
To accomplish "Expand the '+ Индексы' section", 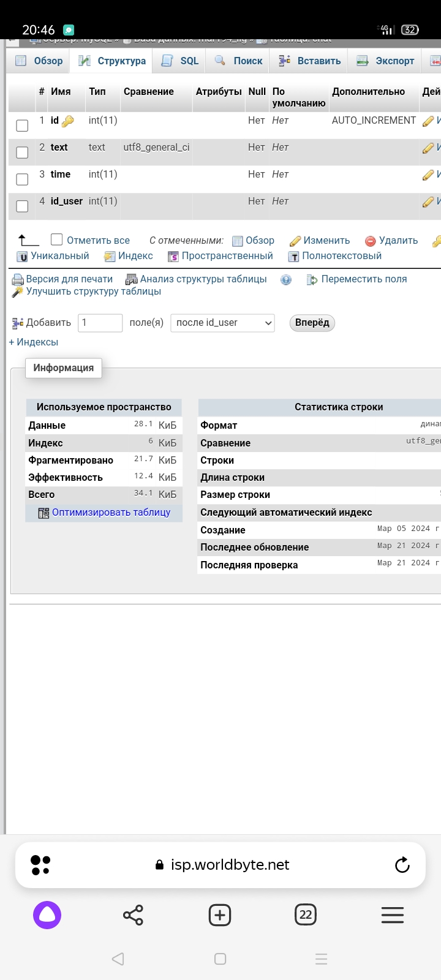I will [x=34, y=342].
